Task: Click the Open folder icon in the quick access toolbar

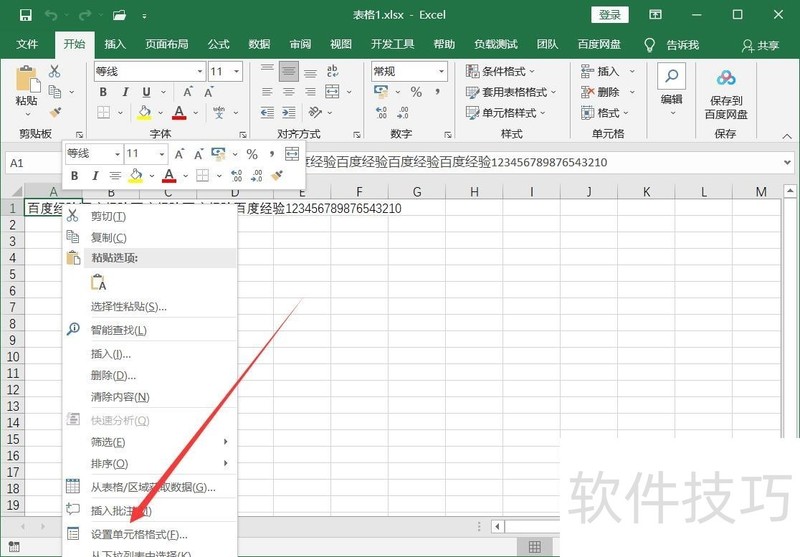Action: [x=119, y=15]
